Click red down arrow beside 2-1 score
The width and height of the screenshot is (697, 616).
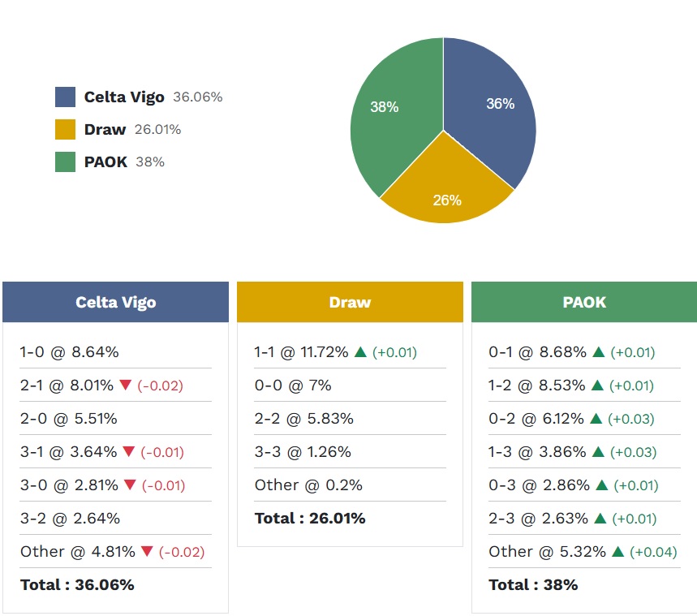125,386
